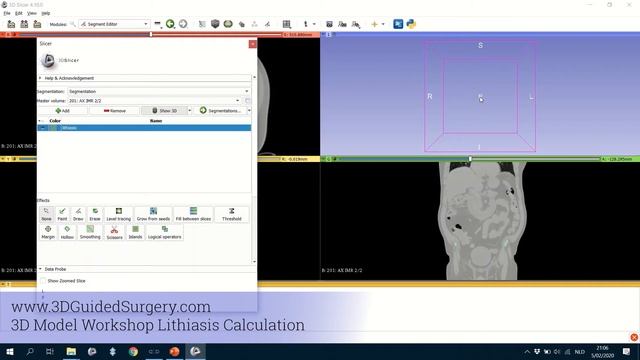The height and width of the screenshot is (360, 640).
Task: Select the Erase effect
Action: [x=95, y=214]
